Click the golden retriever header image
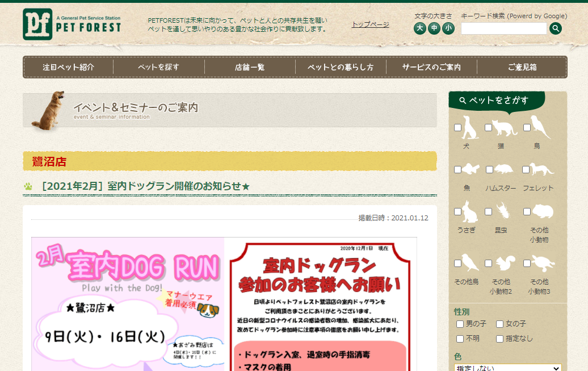 point(48,111)
